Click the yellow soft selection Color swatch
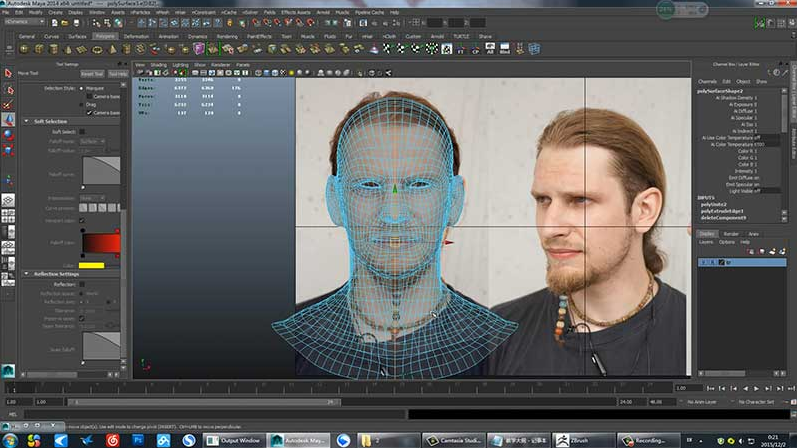Image resolution: width=797 pixels, height=448 pixels. click(x=91, y=265)
